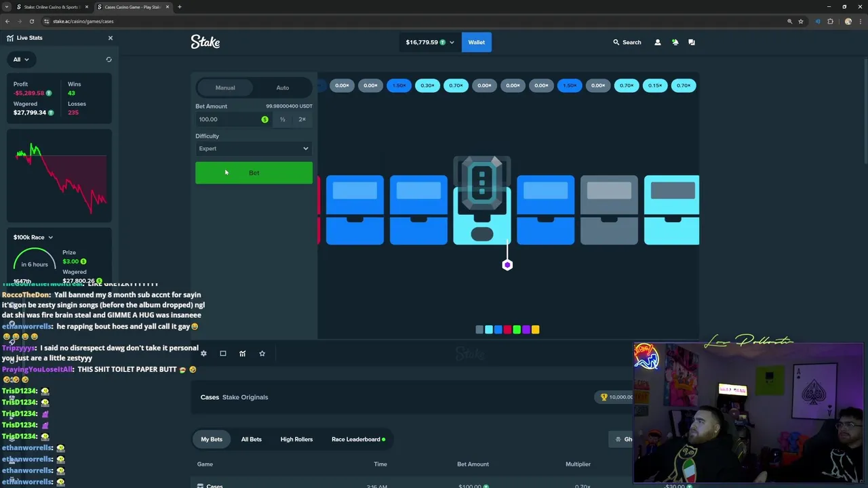868x488 pixels.
Task: Open live stats chart icon below the game
Action: pyautogui.click(x=243, y=353)
